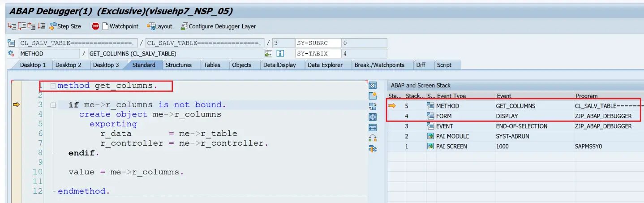Click the replace/swap tool icon

(373, 107)
